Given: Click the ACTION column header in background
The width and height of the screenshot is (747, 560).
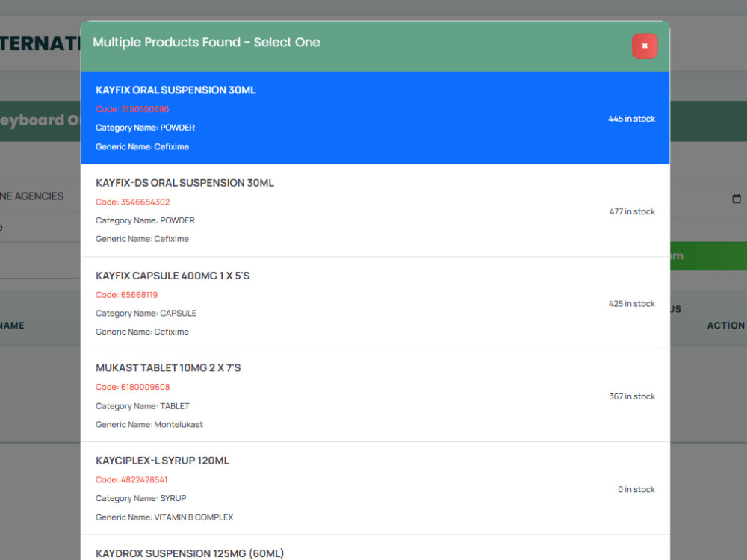Looking at the screenshot, I should (x=725, y=326).
